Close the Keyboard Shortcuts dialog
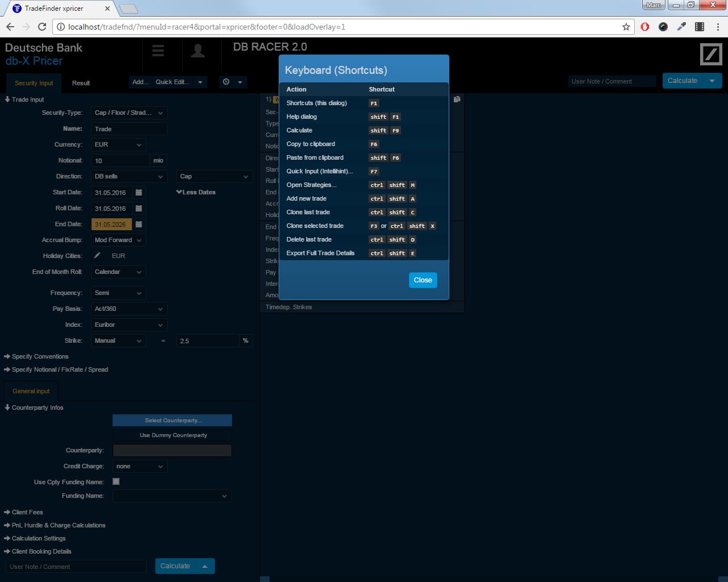Image resolution: width=728 pixels, height=582 pixels. [x=423, y=280]
